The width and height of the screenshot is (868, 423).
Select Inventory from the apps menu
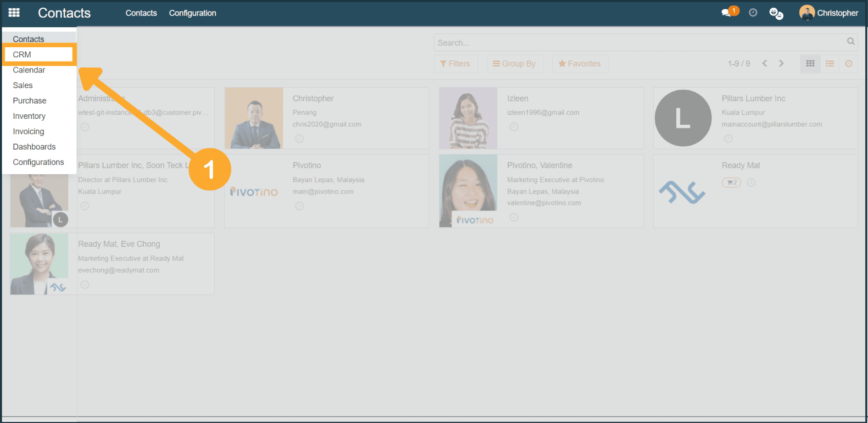tap(29, 116)
